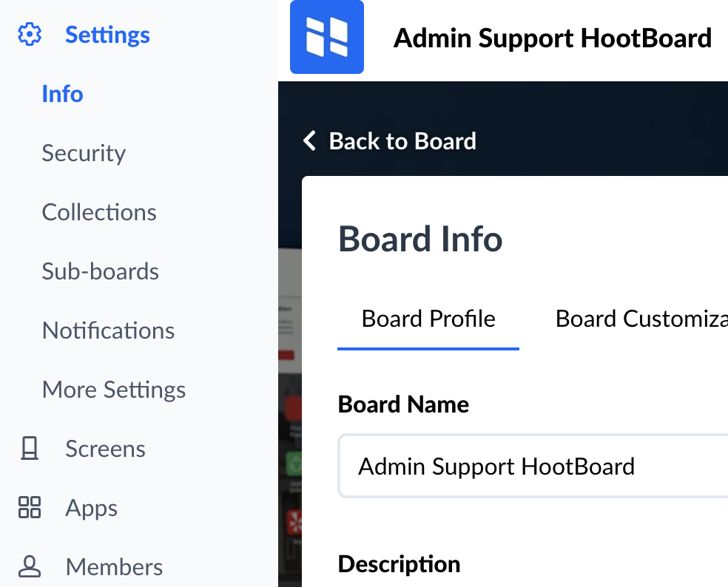The width and height of the screenshot is (728, 587).
Task: Expand the Apps section label
Action: click(x=92, y=508)
